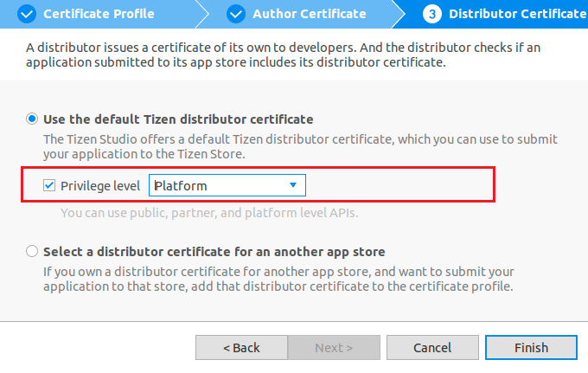Go to the Author Certificate step
This screenshot has height=373, width=588.
(309, 14)
